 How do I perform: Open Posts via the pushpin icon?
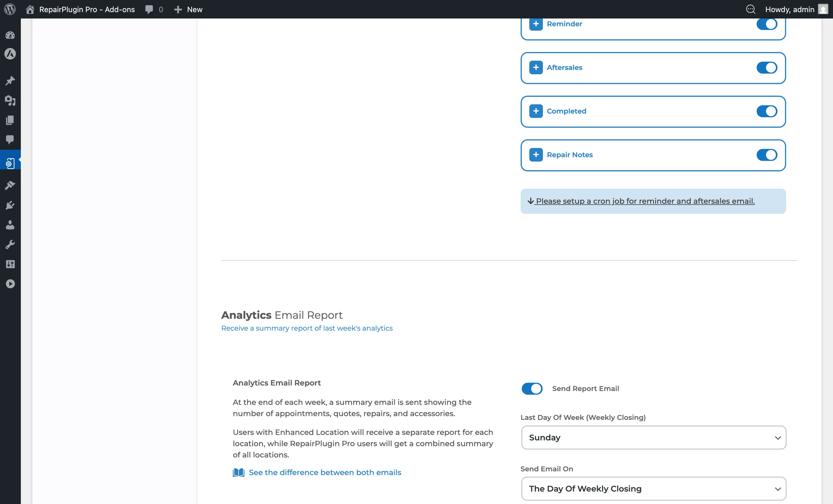(x=10, y=81)
